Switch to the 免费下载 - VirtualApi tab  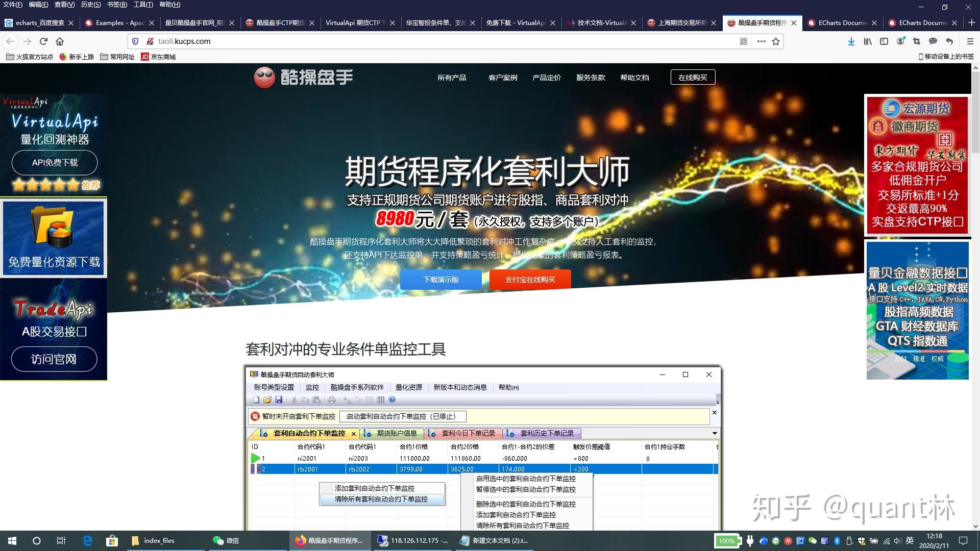tap(521, 22)
